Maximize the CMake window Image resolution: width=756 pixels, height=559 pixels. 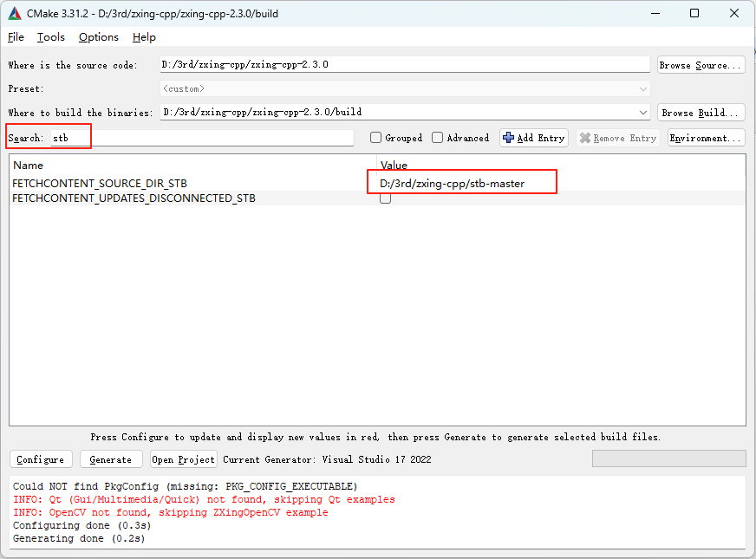[694, 14]
